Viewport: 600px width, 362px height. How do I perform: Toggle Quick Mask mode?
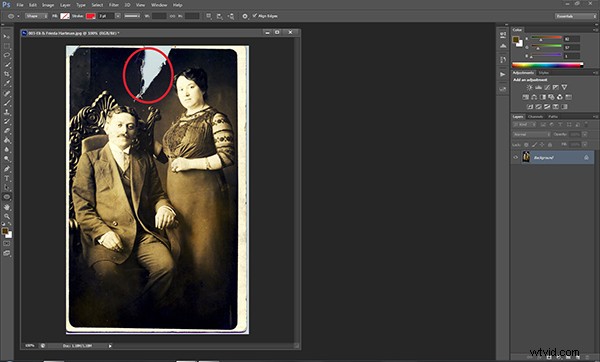(x=7, y=243)
